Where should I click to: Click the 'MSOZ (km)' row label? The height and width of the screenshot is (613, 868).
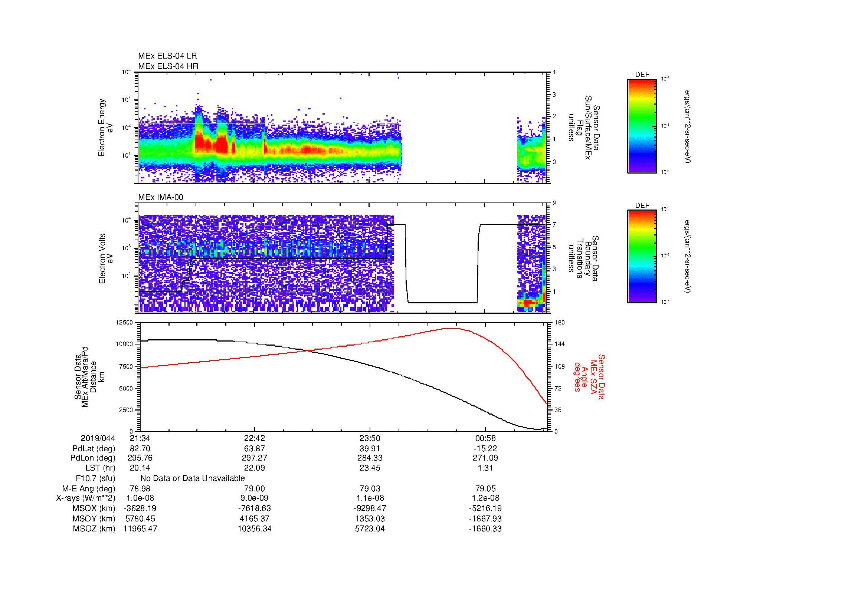(x=94, y=529)
